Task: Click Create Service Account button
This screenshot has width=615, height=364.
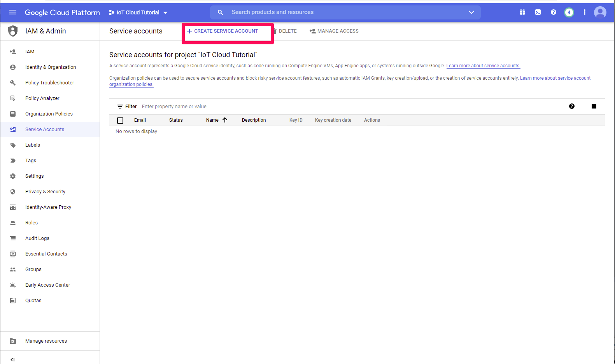Action: pos(223,31)
